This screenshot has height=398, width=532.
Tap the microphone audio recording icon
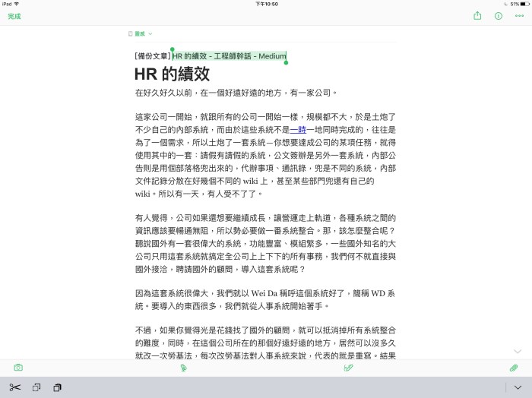[x=183, y=368]
